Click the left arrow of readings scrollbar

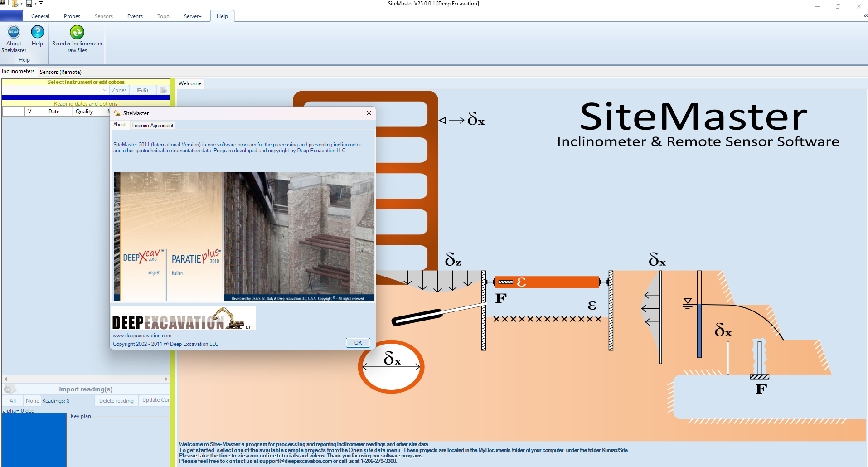[6, 379]
